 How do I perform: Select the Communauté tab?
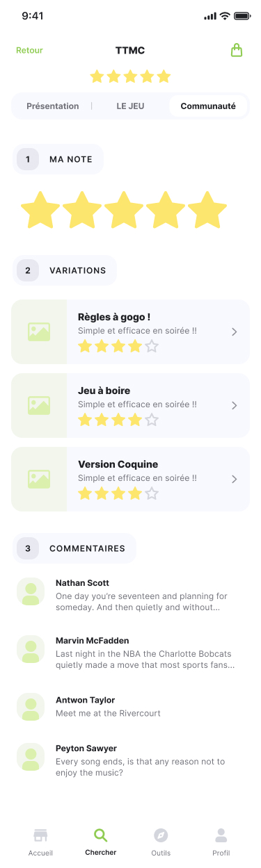[x=208, y=106]
